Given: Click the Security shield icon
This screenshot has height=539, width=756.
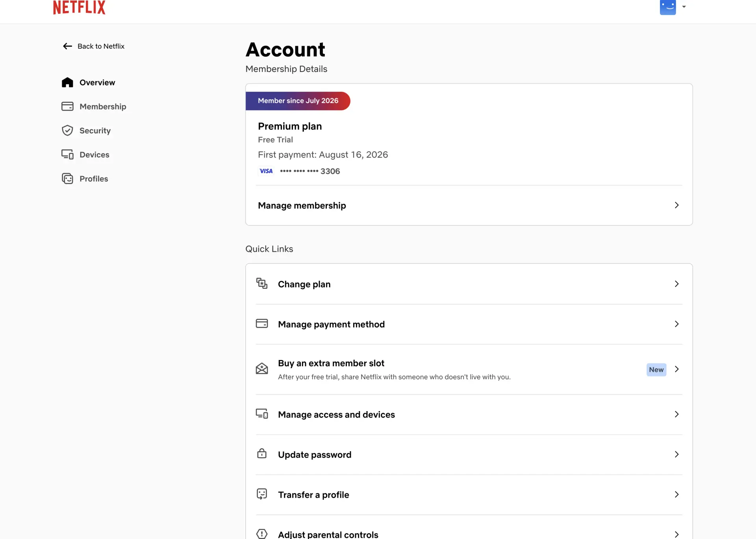Looking at the screenshot, I should 67,130.
